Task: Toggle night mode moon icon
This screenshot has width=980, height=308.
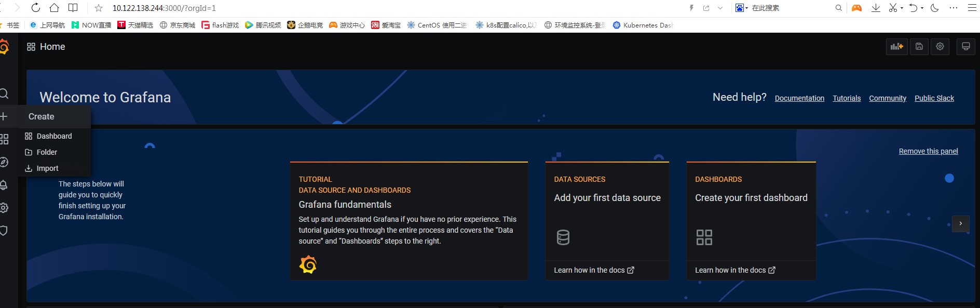Action: 935,8
